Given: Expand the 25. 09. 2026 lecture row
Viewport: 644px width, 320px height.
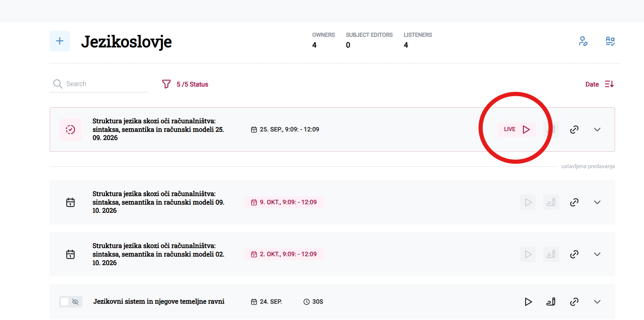Looking at the screenshot, I should [x=597, y=130].
